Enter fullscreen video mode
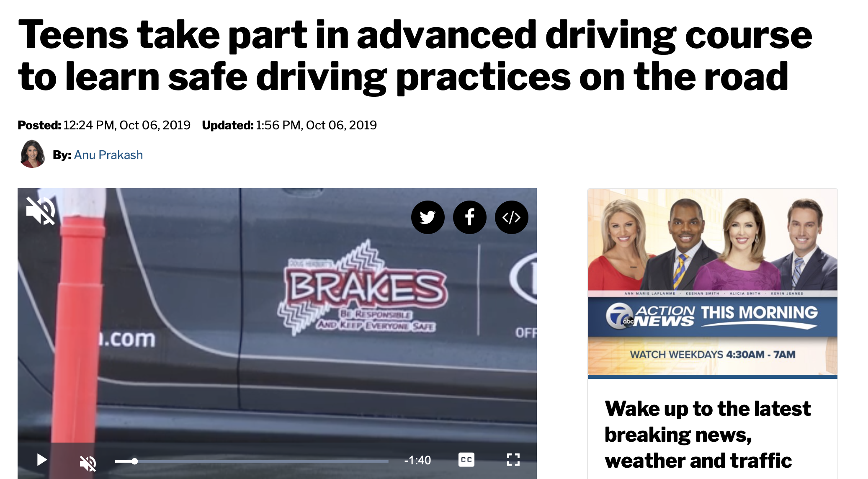 tap(513, 460)
